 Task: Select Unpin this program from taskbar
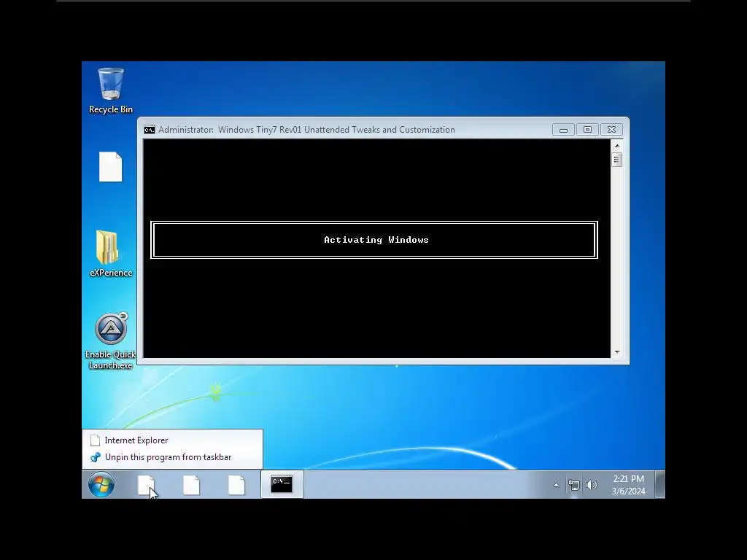click(172, 457)
